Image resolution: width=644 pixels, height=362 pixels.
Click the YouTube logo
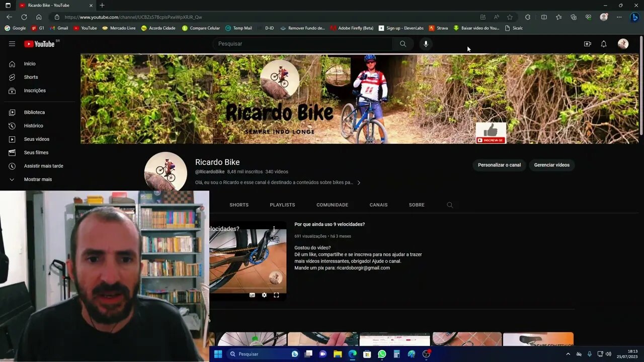click(39, 44)
